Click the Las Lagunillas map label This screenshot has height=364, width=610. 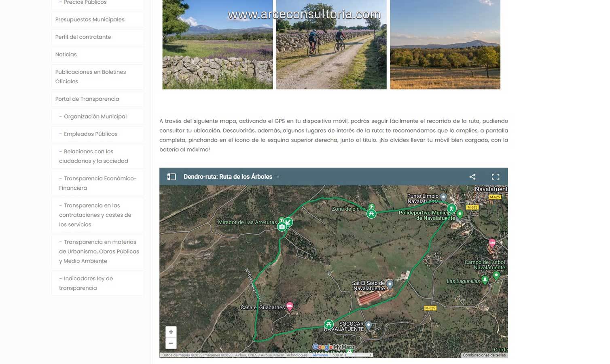click(x=463, y=281)
